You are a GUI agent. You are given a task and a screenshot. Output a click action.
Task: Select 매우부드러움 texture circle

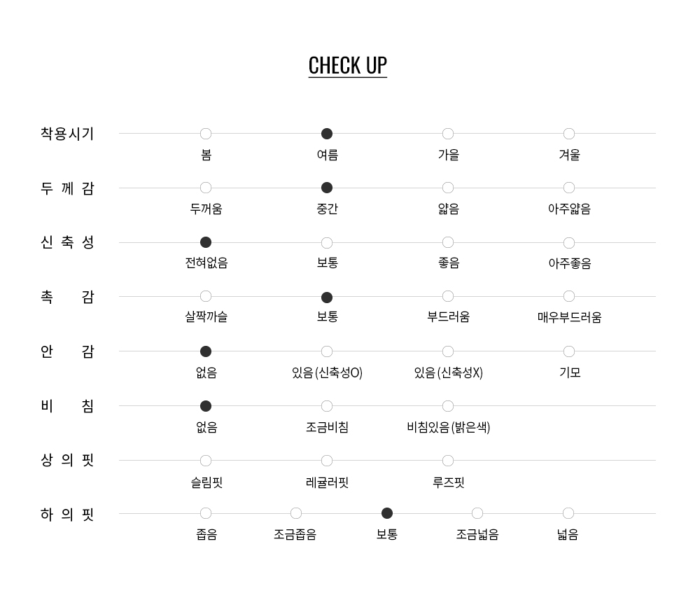coord(569,296)
